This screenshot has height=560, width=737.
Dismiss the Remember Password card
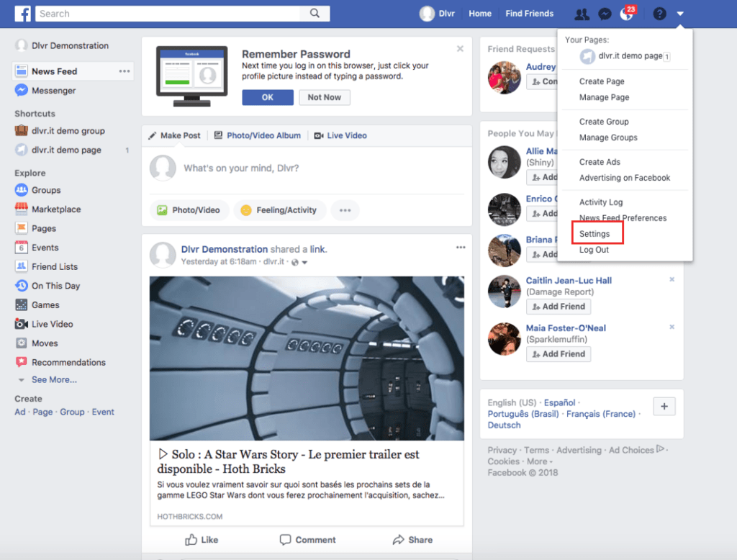pos(460,48)
